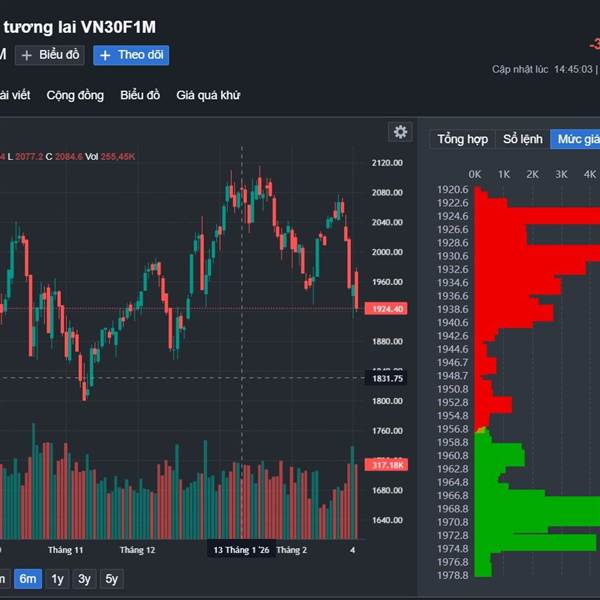
Task: Select the Mức giá price level tab
Action: click(x=578, y=139)
